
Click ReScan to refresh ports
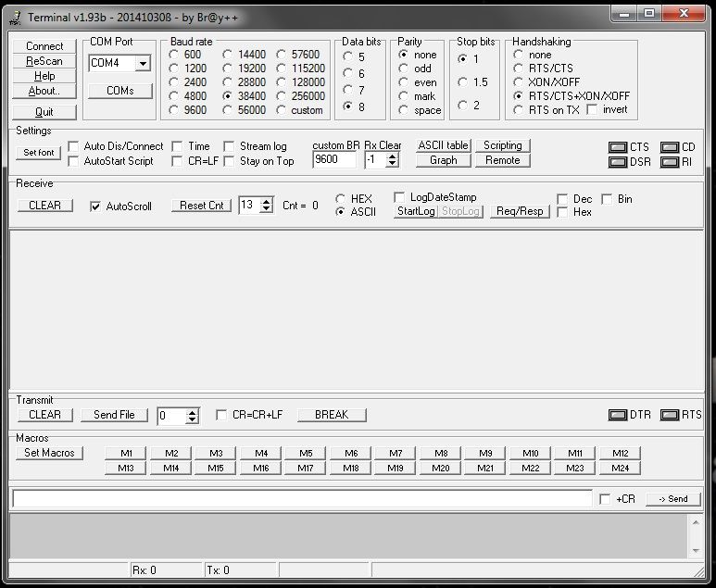point(44,61)
